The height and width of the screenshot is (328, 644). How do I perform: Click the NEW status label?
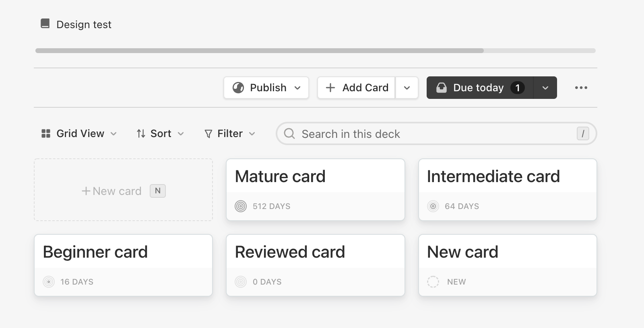(456, 282)
